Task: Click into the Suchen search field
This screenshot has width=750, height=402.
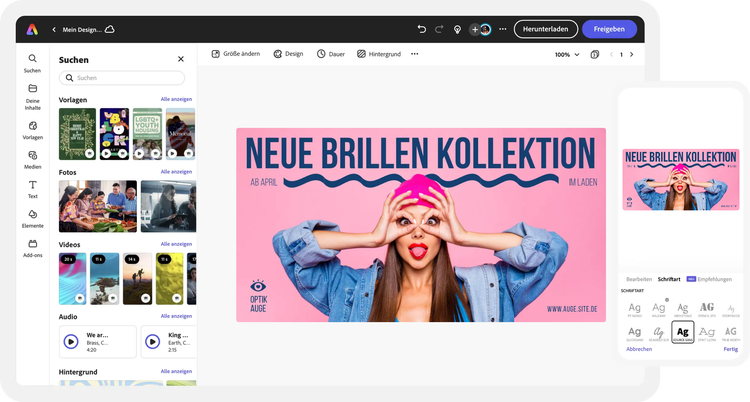Action: tap(123, 78)
